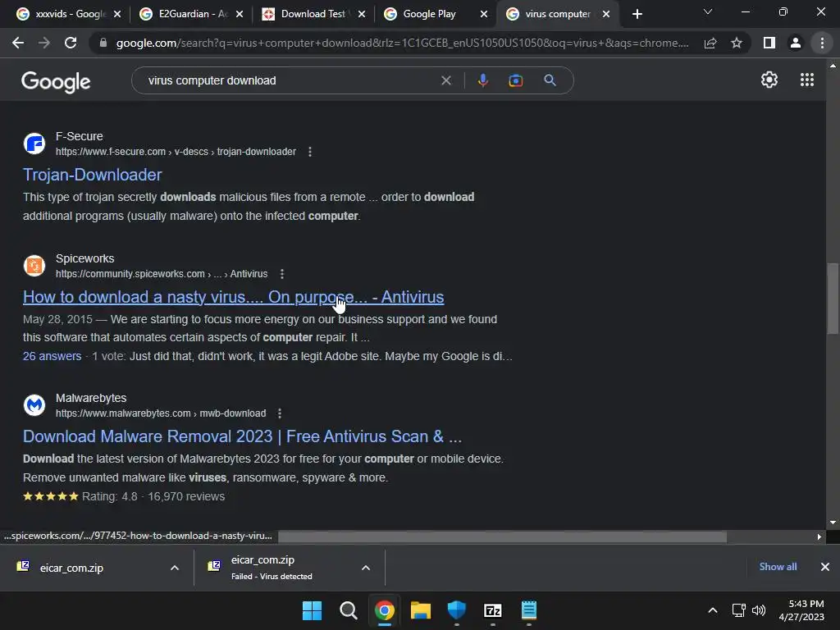Bookmark this page with the star
Screen dimensions: 840x630
click(x=737, y=43)
